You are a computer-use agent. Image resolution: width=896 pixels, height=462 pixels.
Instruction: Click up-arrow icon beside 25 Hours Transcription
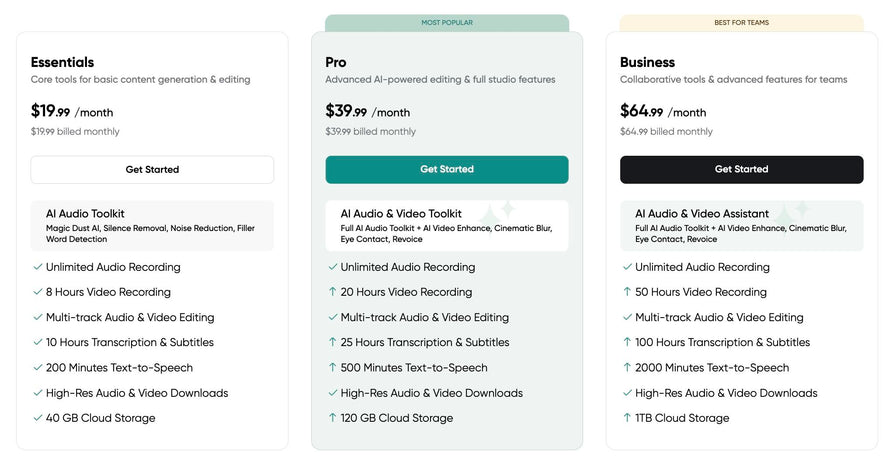[332, 342]
